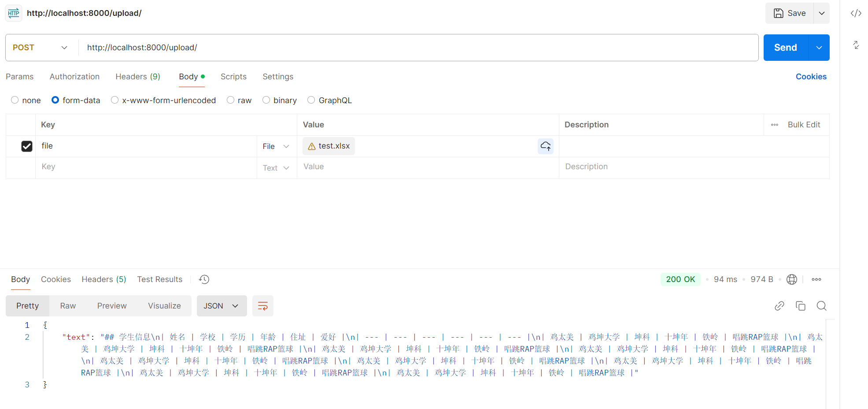868x409 pixels.
Task: Click the Save button
Action: point(790,13)
